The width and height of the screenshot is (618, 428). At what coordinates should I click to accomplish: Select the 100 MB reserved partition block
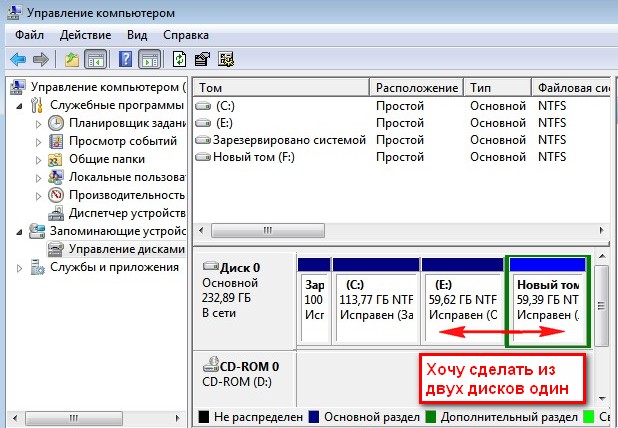tap(314, 301)
